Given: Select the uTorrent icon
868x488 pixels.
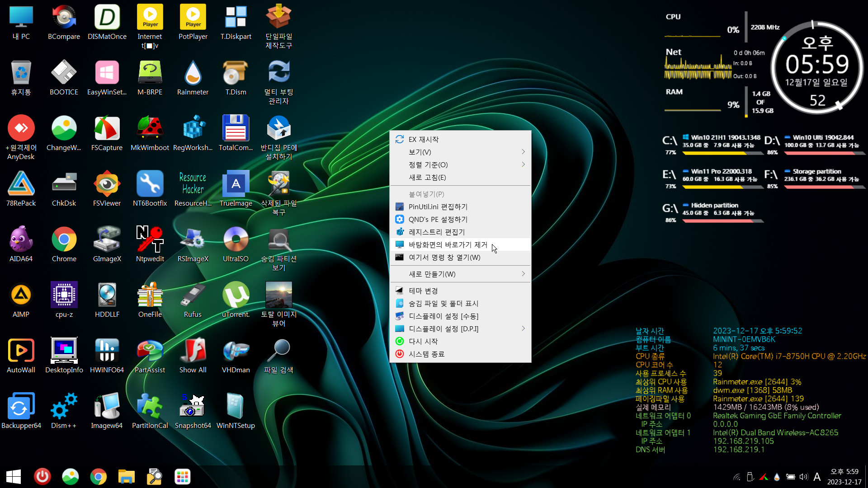Looking at the screenshot, I should 236,300.
